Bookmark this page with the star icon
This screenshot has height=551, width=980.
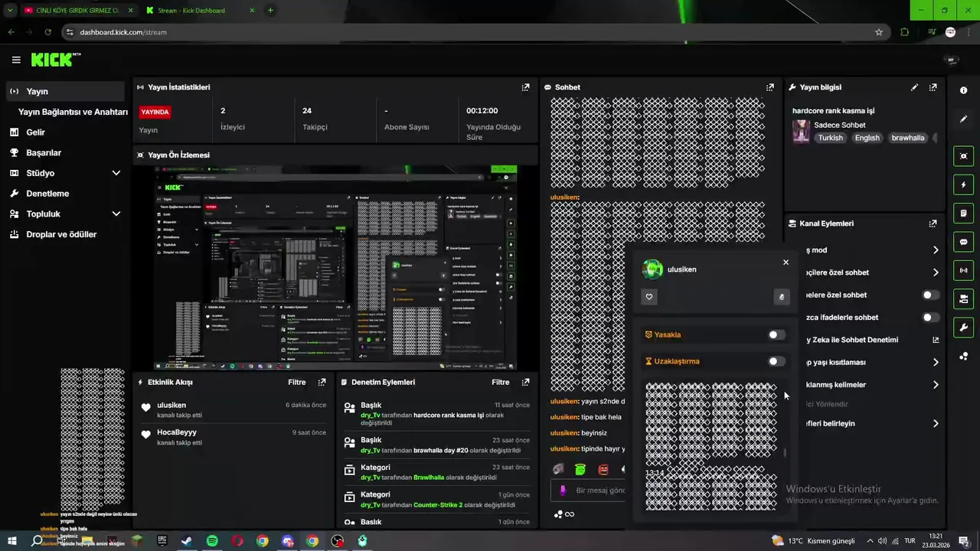(879, 32)
